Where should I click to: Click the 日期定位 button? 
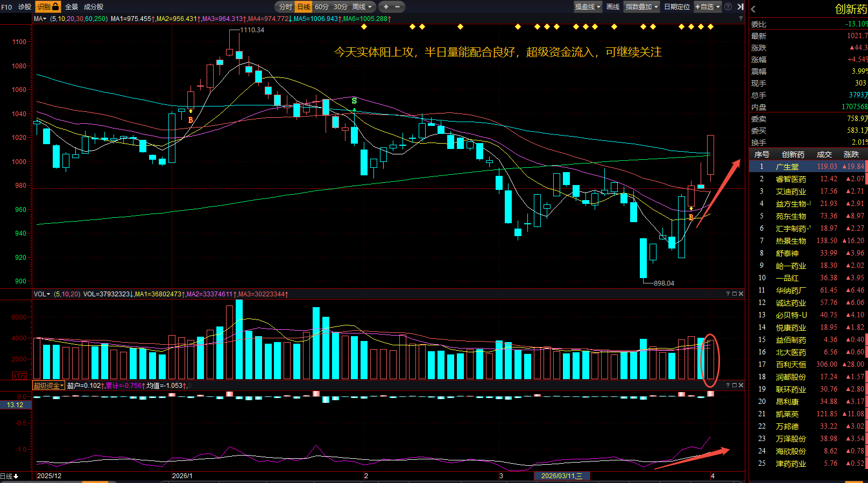pos(677,6)
